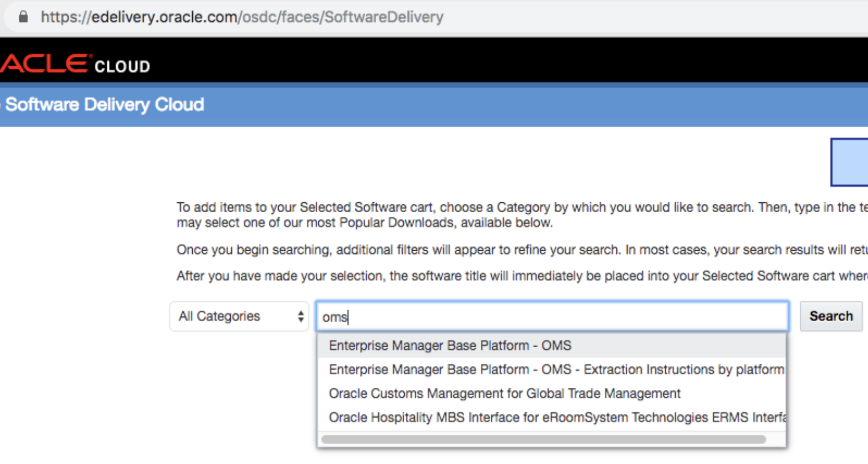
Task: Select the OMS 'Extraction Instructions by platform' suggestion
Action: coord(552,370)
